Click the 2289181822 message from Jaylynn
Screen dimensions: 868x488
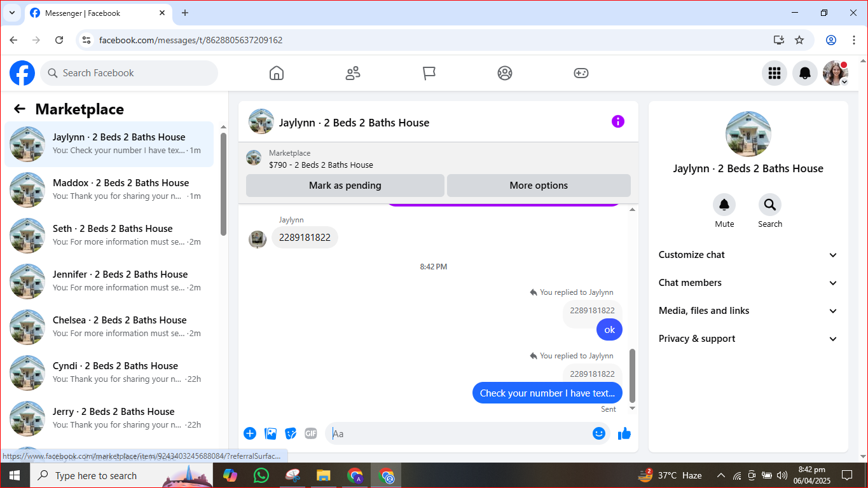click(305, 238)
